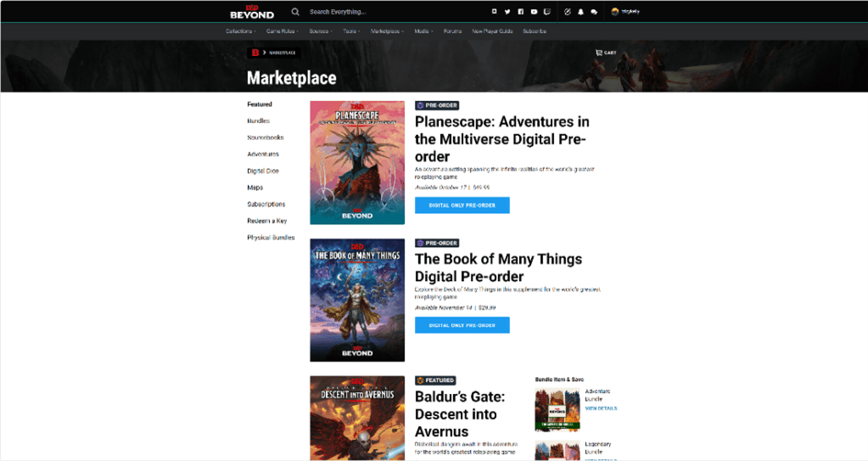Expand the Game Rules dropdown menu

[x=282, y=31]
